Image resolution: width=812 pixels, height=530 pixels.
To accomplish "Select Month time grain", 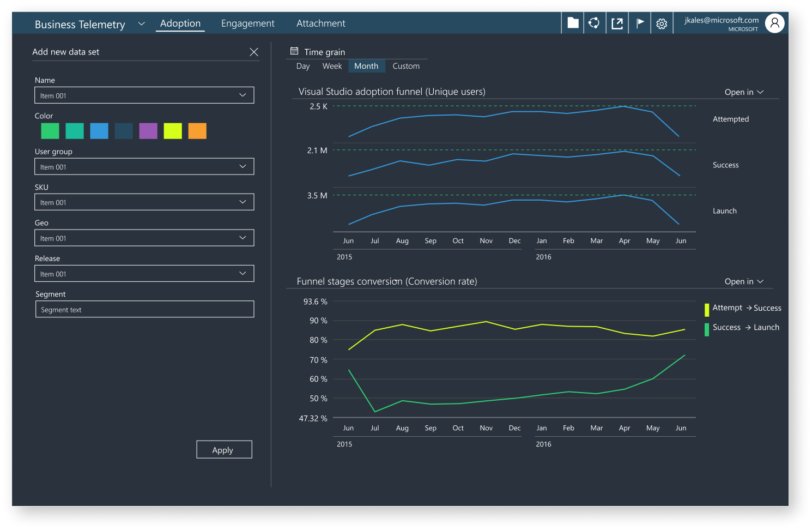I will coord(366,66).
